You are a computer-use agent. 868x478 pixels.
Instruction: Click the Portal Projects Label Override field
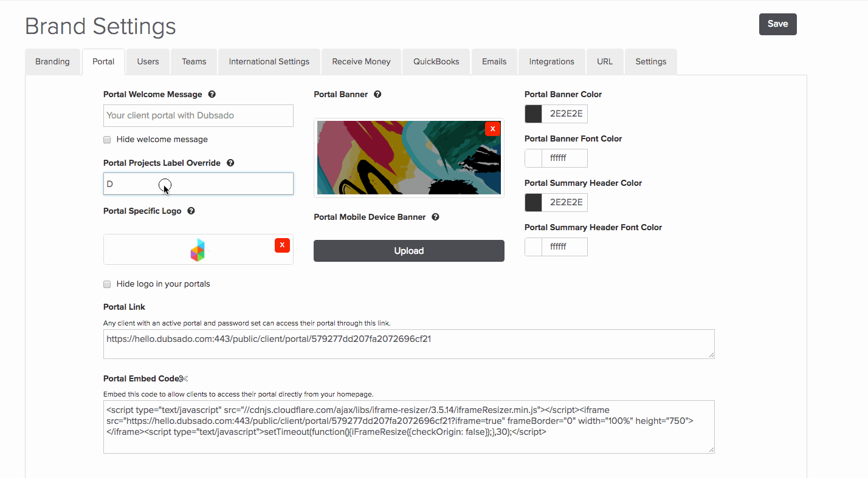[198, 184]
